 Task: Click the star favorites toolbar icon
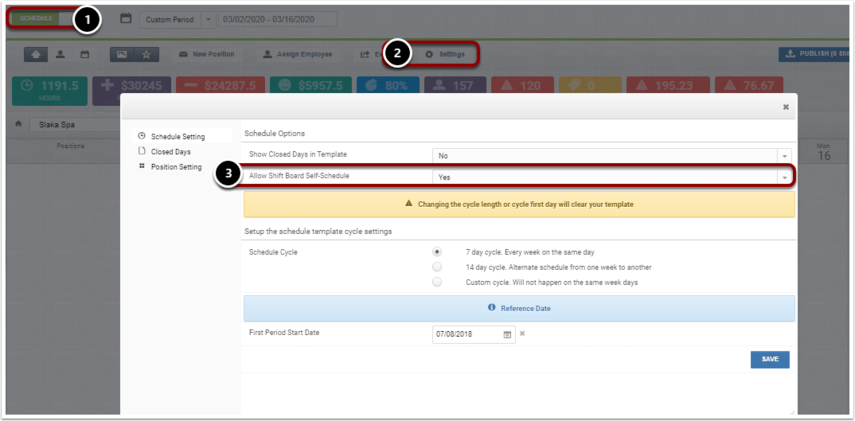click(x=146, y=55)
